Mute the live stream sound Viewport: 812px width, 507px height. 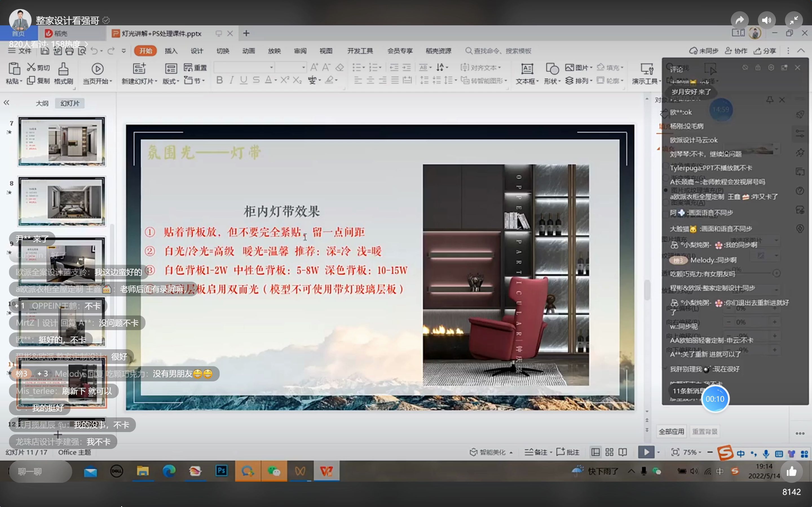click(x=766, y=21)
